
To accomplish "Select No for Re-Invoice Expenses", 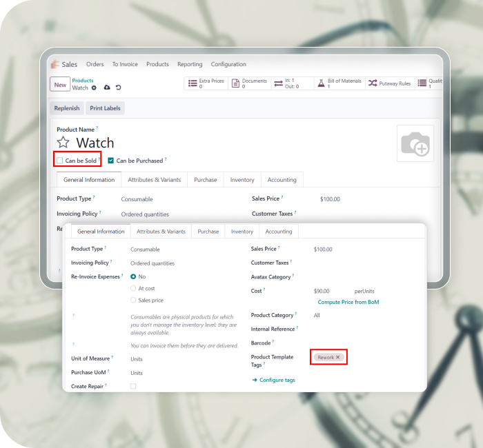I will (133, 276).
